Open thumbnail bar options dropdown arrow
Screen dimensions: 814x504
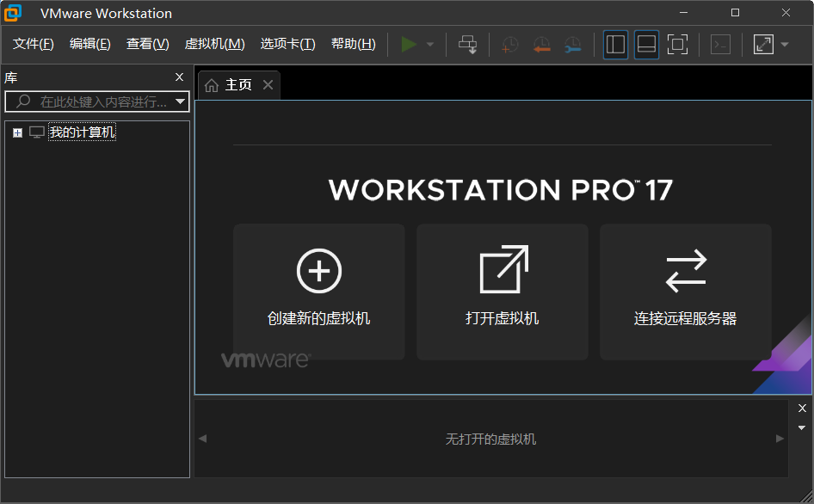(x=802, y=427)
